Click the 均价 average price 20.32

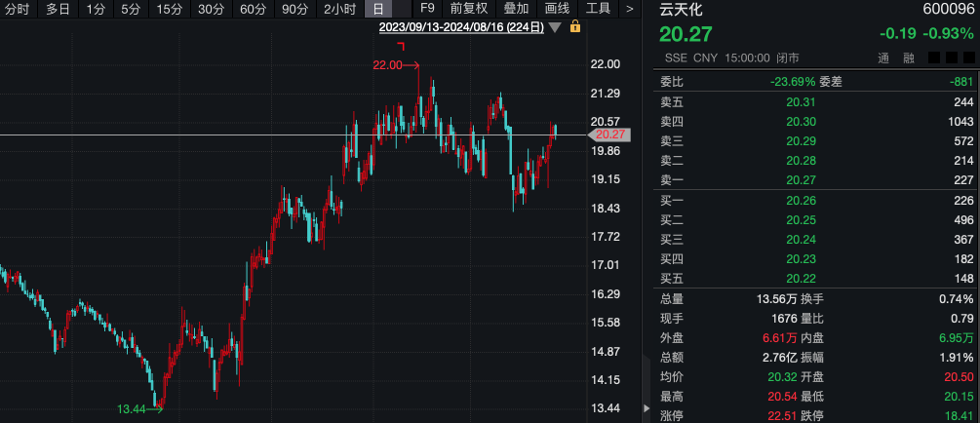782,377
